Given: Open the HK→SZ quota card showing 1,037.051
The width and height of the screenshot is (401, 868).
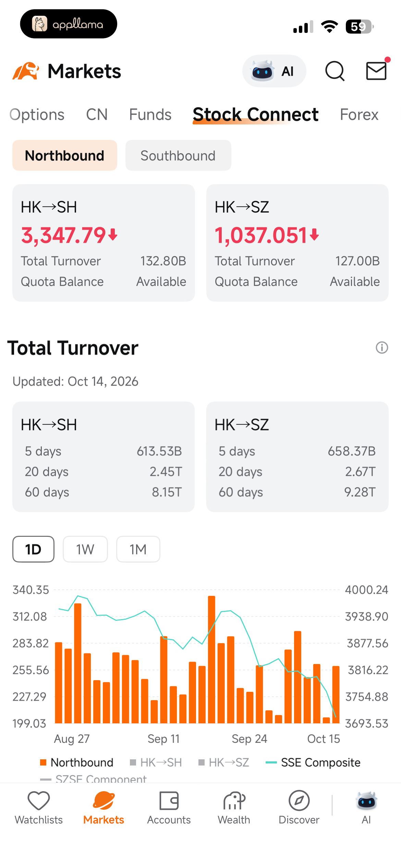Looking at the screenshot, I should click(297, 243).
